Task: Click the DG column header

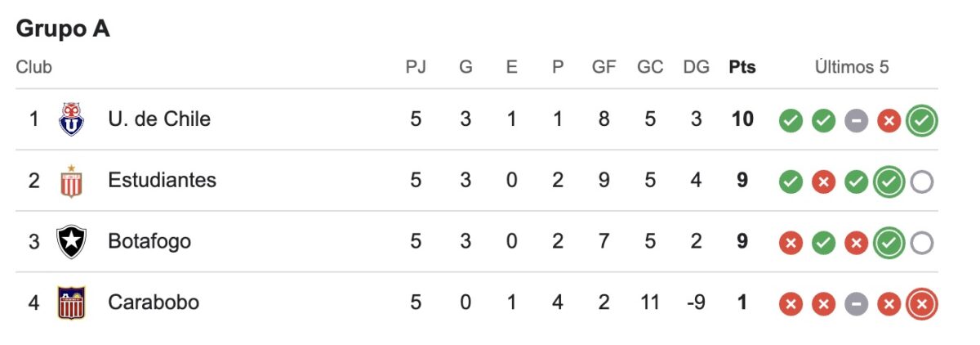Action: point(696,67)
